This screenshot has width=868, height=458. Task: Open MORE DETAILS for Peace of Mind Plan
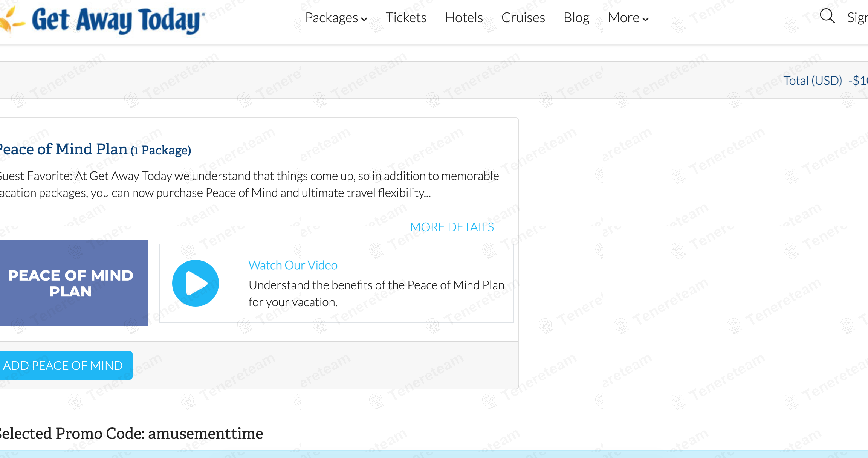point(452,227)
